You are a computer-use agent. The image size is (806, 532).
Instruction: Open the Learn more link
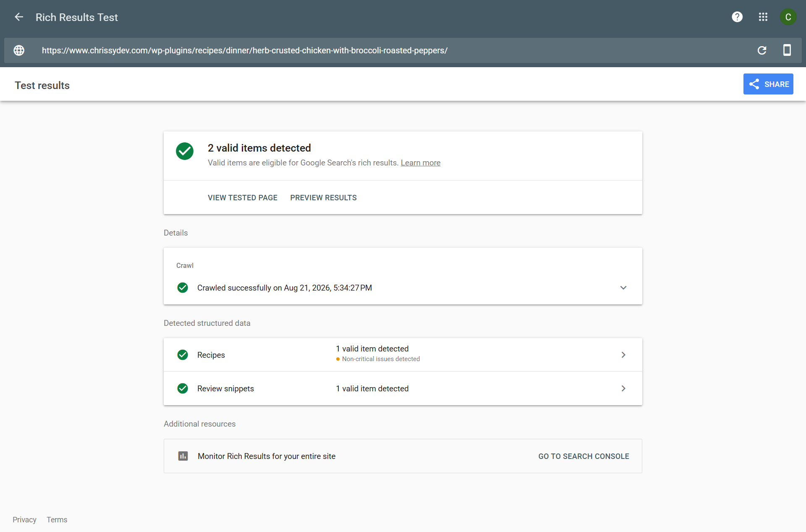421,163
